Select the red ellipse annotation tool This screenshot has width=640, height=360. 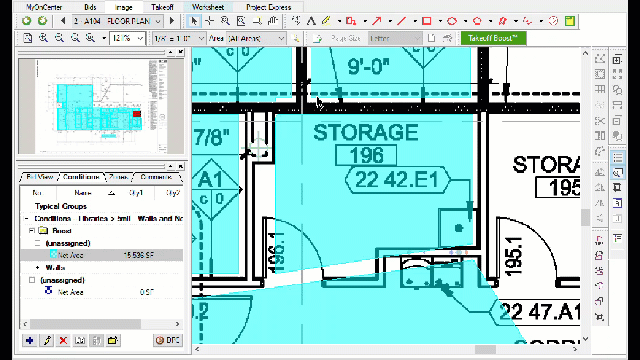pos(452,21)
